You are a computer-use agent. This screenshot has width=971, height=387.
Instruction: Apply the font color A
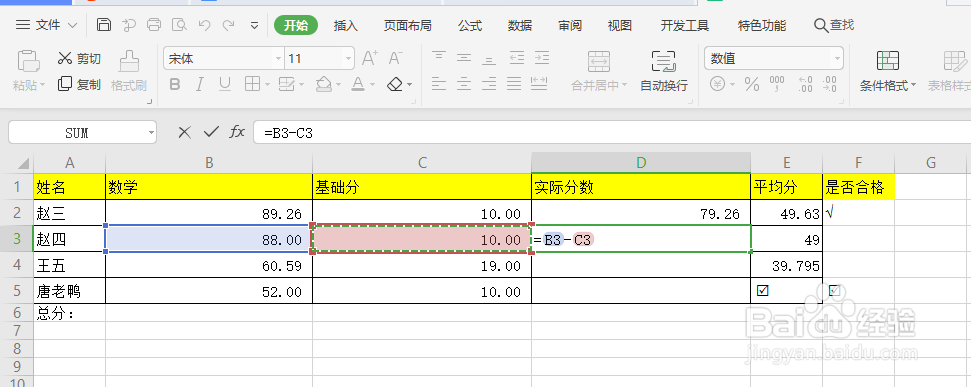[358, 84]
